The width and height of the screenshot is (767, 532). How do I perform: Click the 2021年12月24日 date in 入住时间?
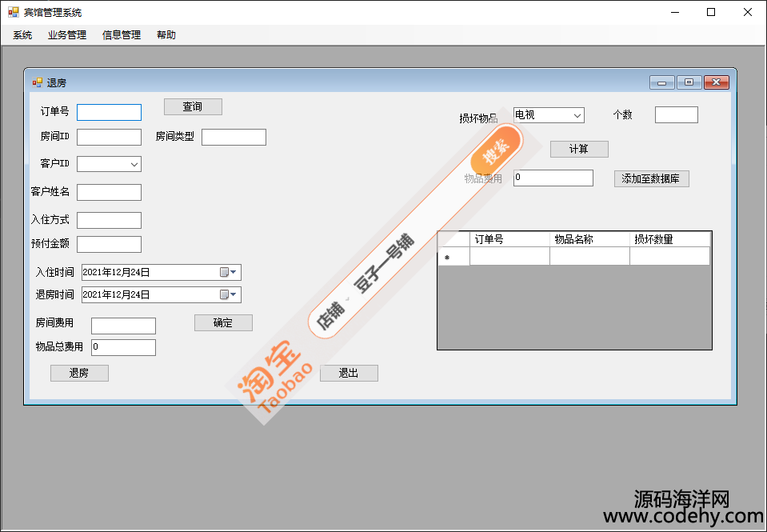(116, 273)
